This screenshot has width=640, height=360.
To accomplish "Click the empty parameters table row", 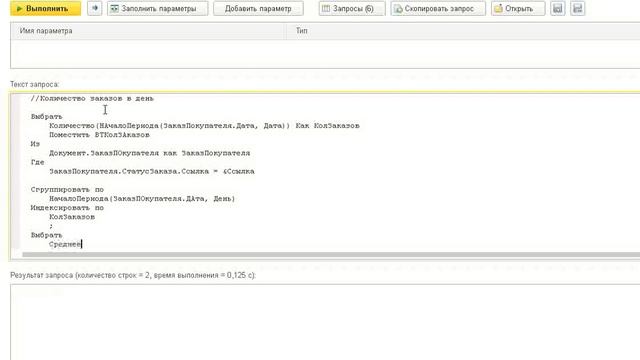I will tap(325, 53).
